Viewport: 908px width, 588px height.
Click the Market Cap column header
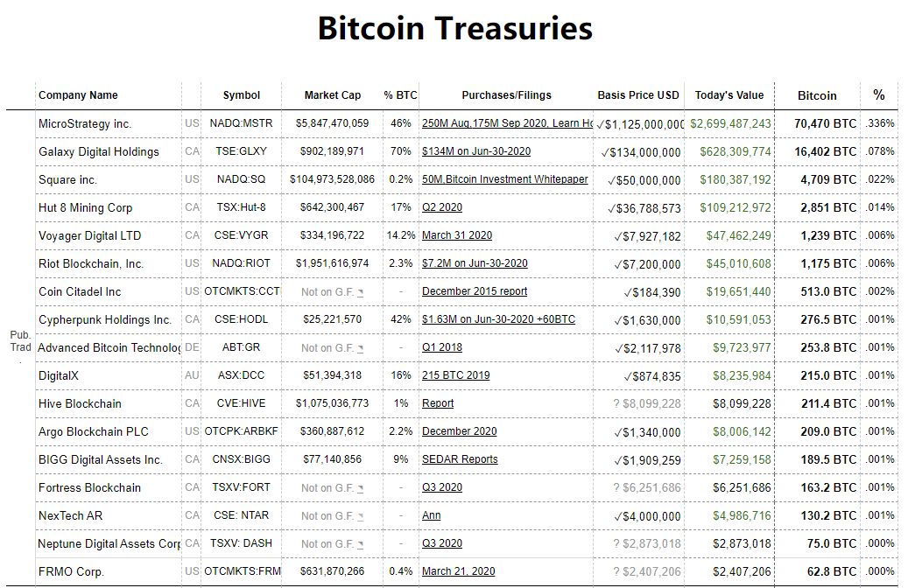333,94
